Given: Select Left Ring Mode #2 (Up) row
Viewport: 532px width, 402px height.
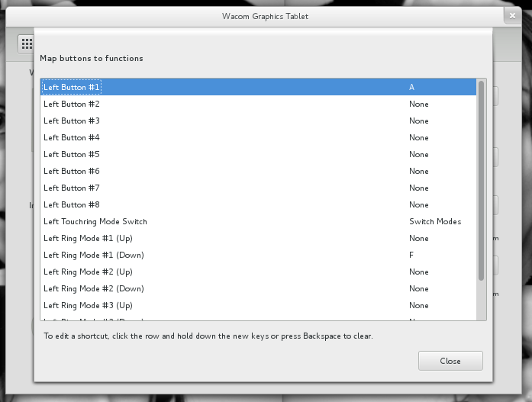Looking at the screenshot, I should coord(258,272).
